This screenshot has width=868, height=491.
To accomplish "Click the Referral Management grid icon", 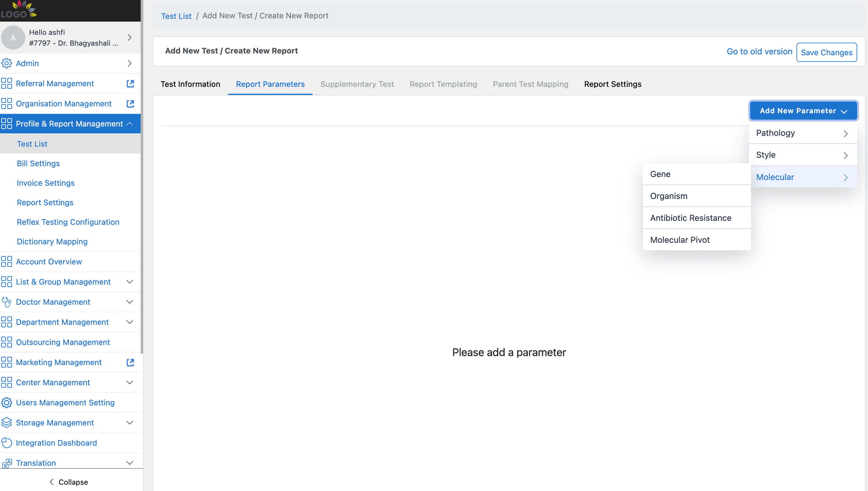I will coord(6,83).
